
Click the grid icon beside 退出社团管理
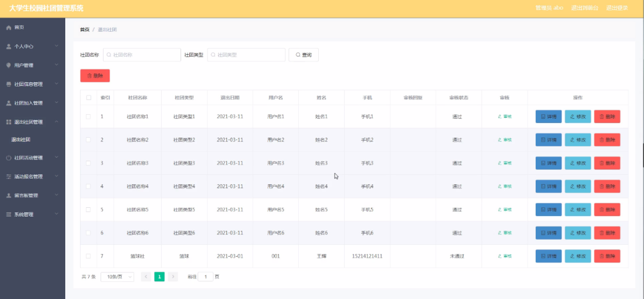tap(9, 122)
